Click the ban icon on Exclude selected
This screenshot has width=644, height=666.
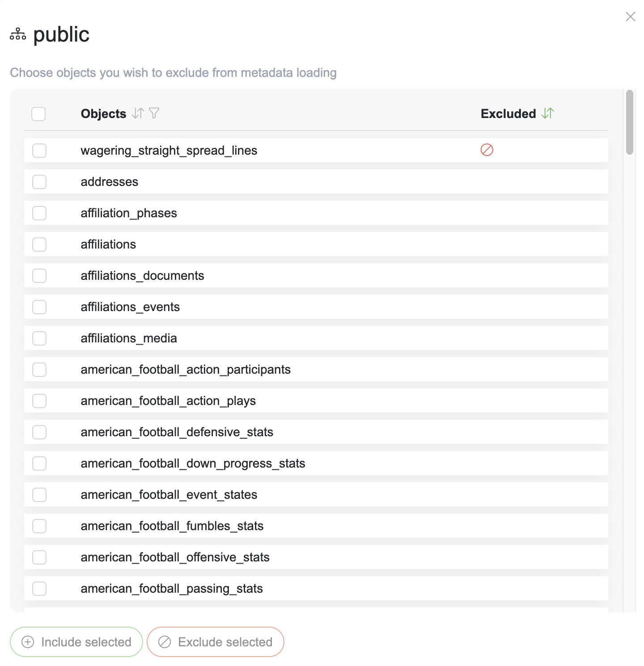(x=165, y=642)
